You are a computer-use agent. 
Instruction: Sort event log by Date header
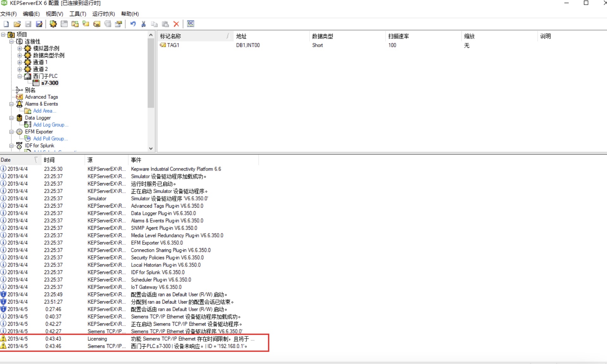point(21,160)
